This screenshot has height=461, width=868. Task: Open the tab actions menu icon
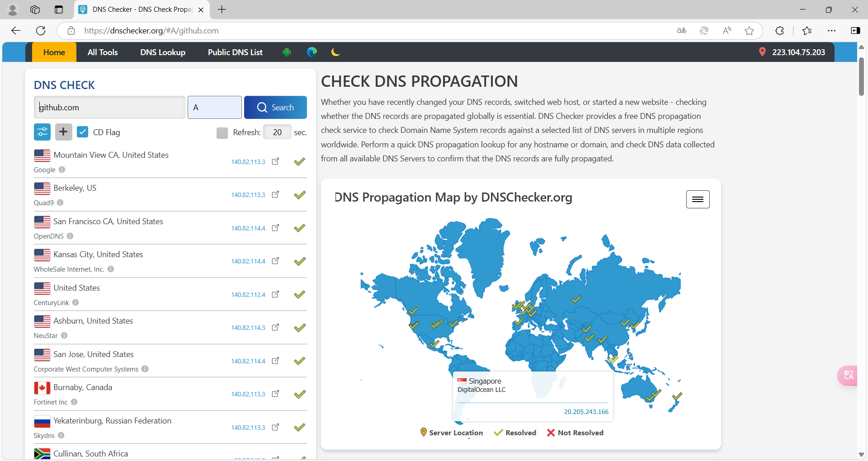59,9
